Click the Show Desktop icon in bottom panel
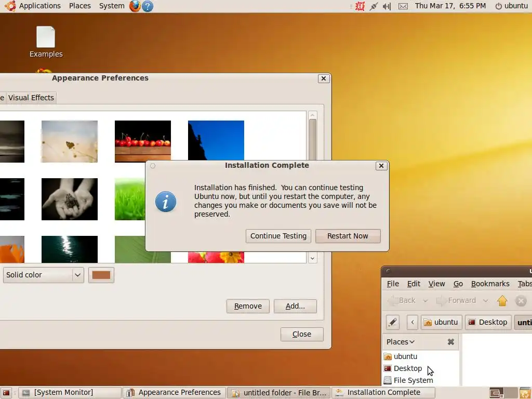The width and height of the screenshot is (532, 399). pos(6,393)
